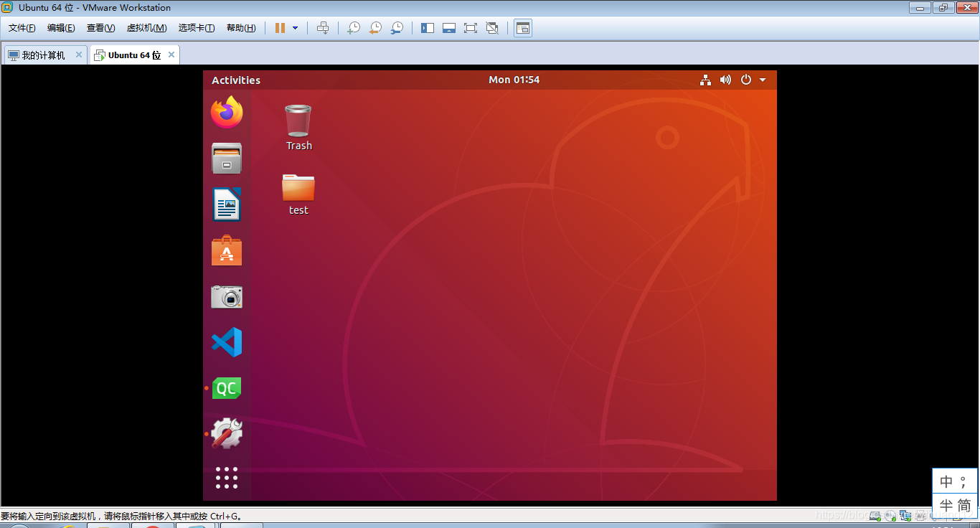980x528 pixels.
Task: Close the Ubuntu 64 位 tab
Action: tap(171, 55)
